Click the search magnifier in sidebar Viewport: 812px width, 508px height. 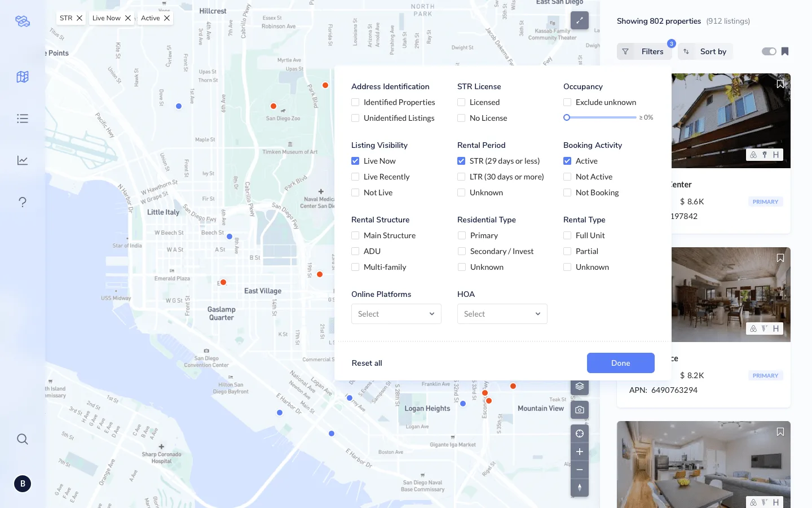tap(23, 439)
